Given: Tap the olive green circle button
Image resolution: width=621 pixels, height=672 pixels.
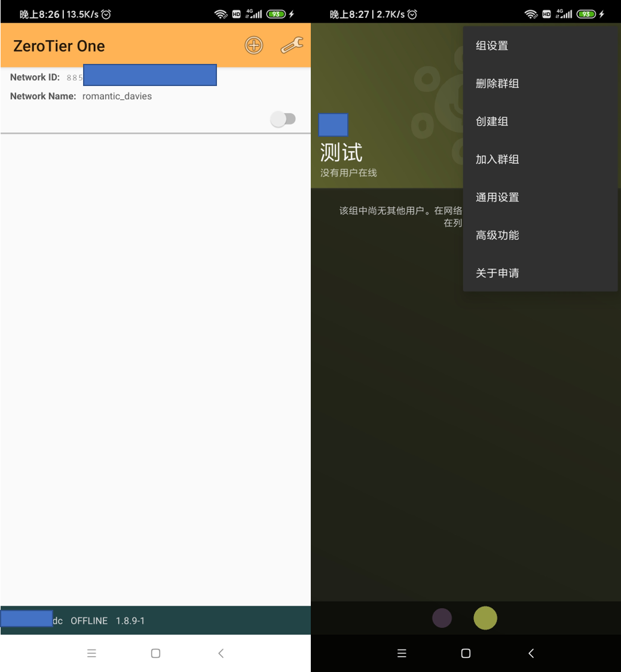Looking at the screenshot, I should (x=485, y=618).
